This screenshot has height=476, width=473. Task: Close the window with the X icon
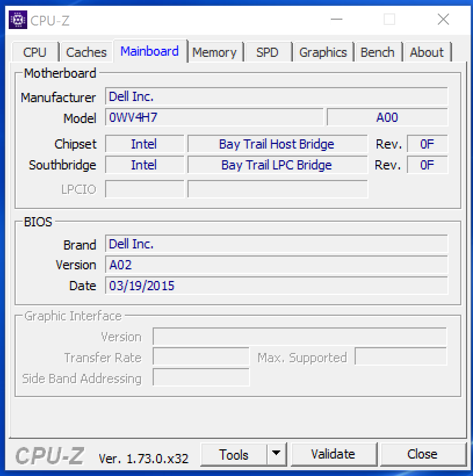pyautogui.click(x=443, y=19)
